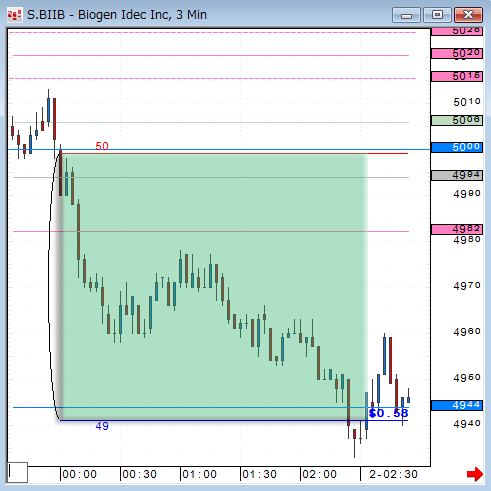This screenshot has height=491, width=491.
Task: Click the 4960 price axis value
Action: [467, 332]
